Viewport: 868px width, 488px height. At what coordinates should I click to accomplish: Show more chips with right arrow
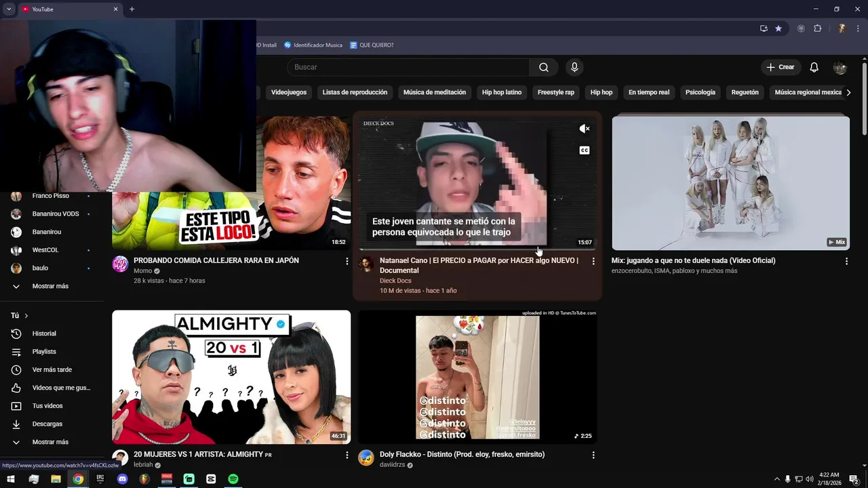click(x=848, y=92)
